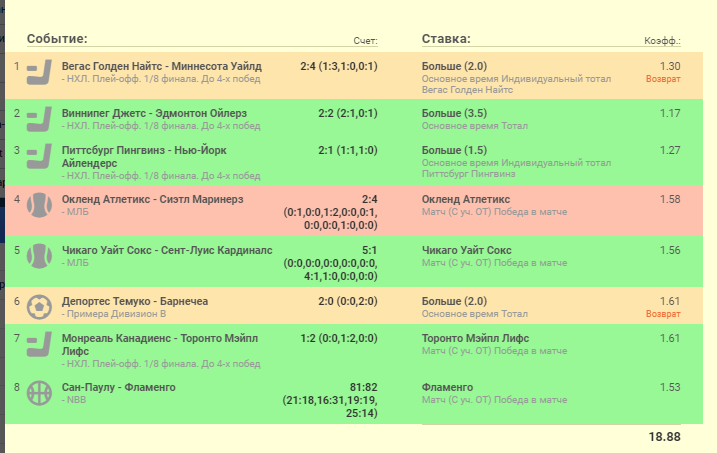Click coefficient 1.27

pos(670,150)
